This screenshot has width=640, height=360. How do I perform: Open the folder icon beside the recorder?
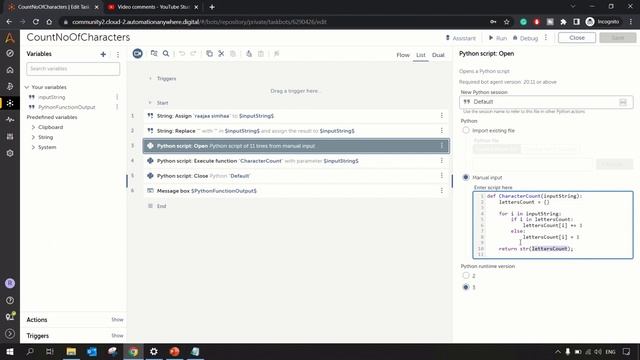(154, 53)
